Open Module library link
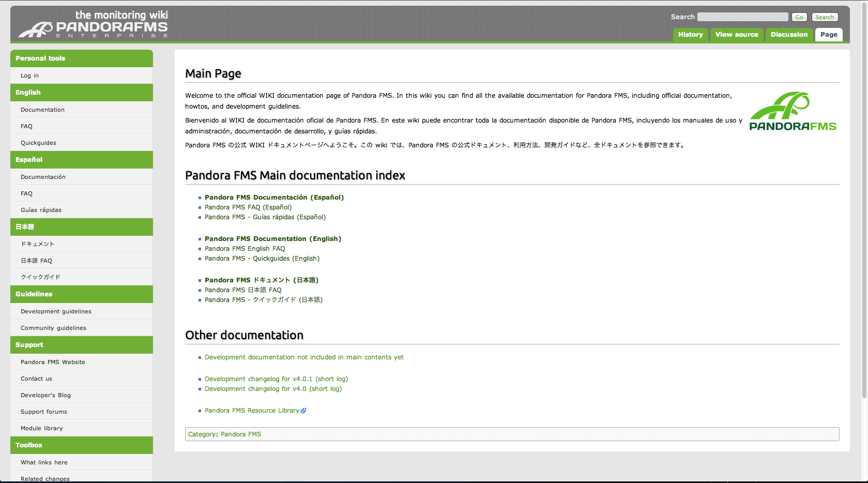868x483 pixels. click(x=41, y=428)
